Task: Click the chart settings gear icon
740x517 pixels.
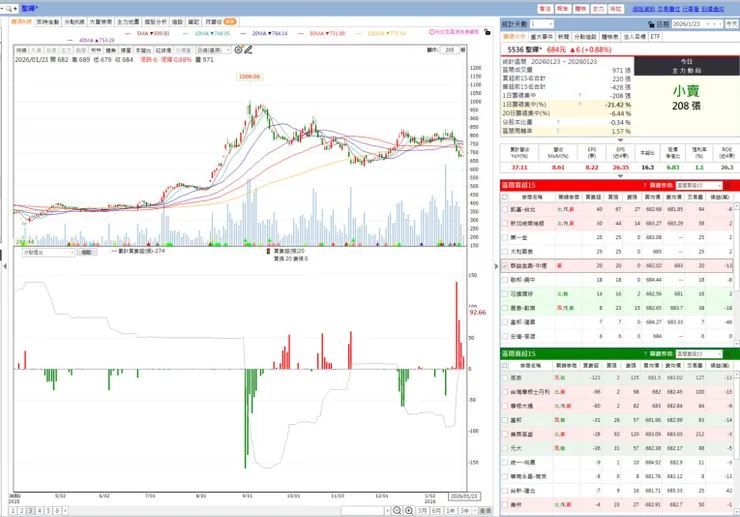Action: pos(238,50)
